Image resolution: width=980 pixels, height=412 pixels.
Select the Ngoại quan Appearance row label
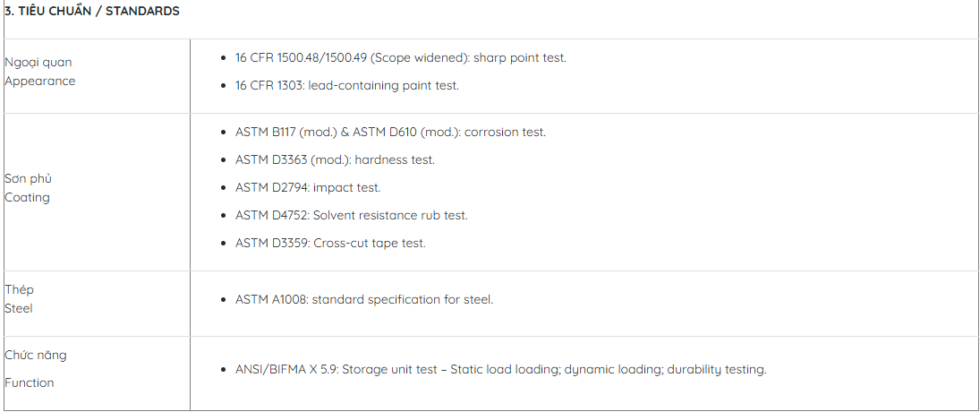pyautogui.click(x=40, y=72)
